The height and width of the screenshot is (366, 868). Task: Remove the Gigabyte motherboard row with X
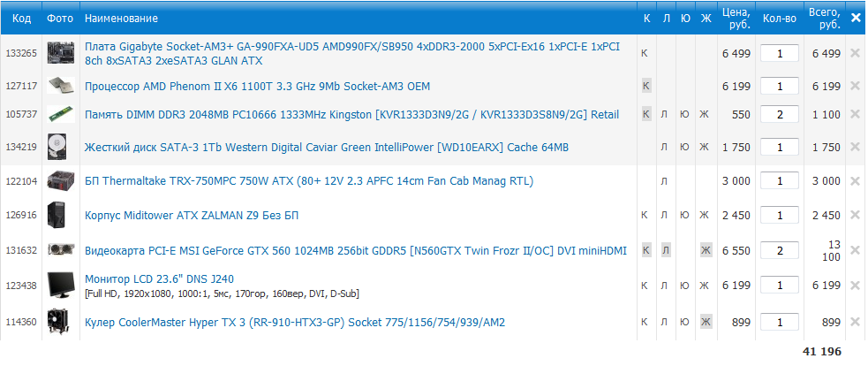854,53
